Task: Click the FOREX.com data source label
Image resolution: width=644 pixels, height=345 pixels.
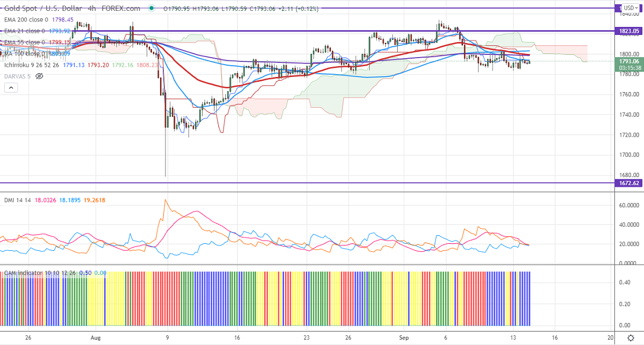Action: (121, 8)
